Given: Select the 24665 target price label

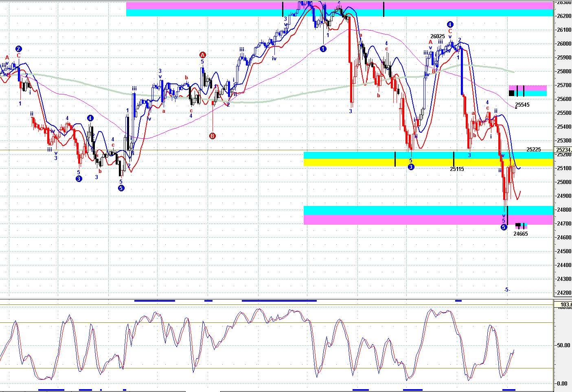Looking at the screenshot, I should pyautogui.click(x=520, y=234).
